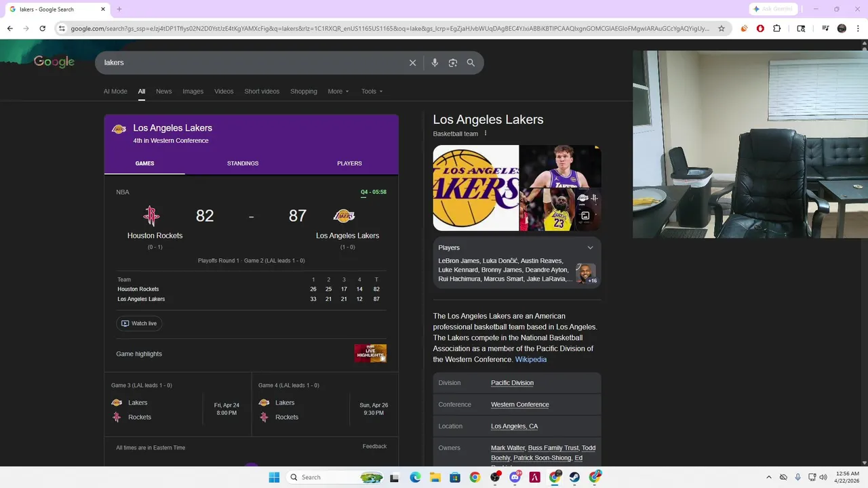Viewport: 868px width, 488px height.
Task: Switch to AI Mode
Action: 115,91
